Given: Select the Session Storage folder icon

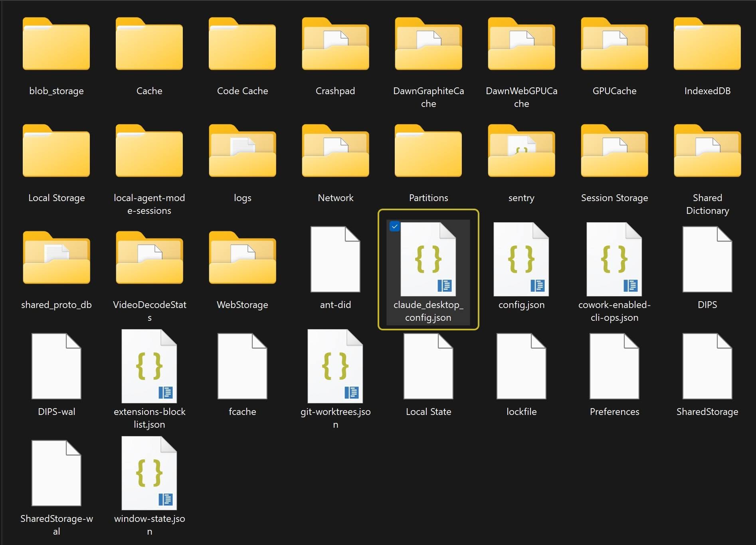Looking at the screenshot, I should 614,151.
